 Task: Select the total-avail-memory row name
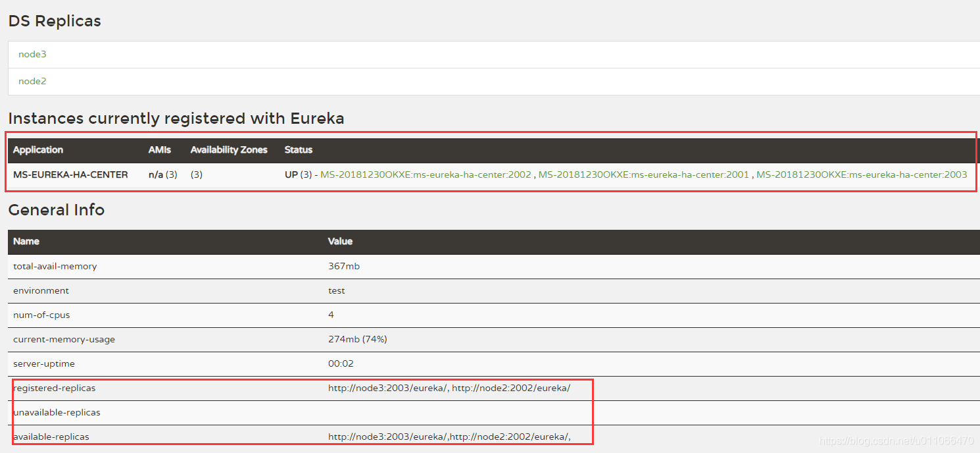pyautogui.click(x=55, y=266)
